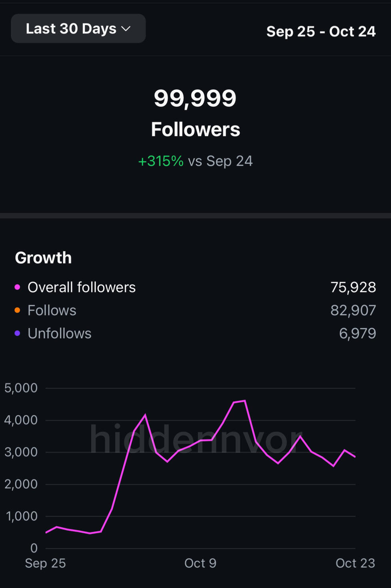Viewport: 391px width, 588px height.
Task: Tap the 82,907 follows value
Action: [x=353, y=311]
